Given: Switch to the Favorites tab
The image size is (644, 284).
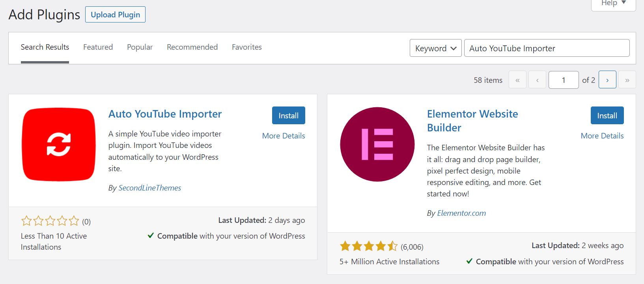Looking at the screenshot, I should click(x=247, y=47).
